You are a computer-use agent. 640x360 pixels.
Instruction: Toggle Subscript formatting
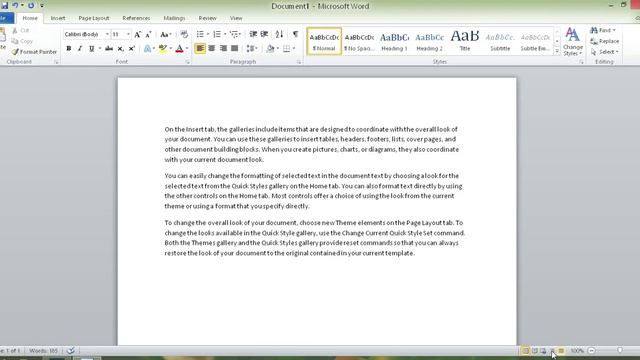click(x=120, y=49)
